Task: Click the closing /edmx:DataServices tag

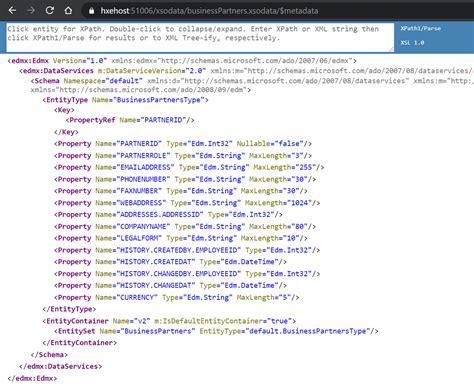Action: point(61,367)
